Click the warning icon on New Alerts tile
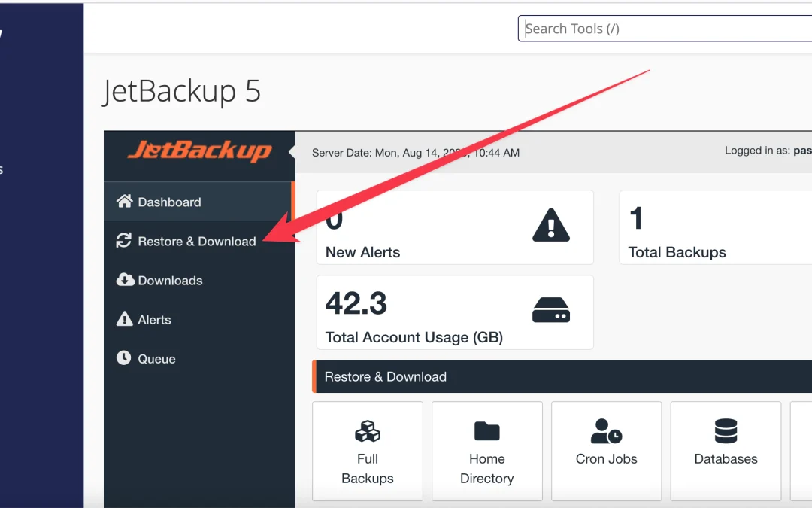The height and width of the screenshot is (508, 812). click(550, 227)
